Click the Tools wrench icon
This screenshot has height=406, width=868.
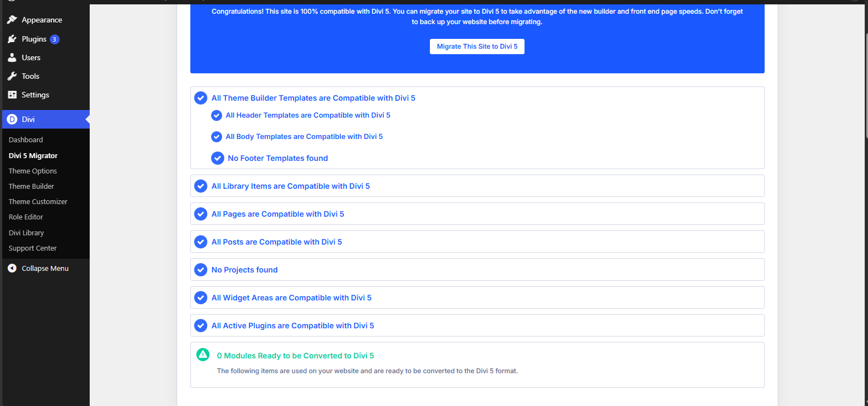click(x=12, y=76)
